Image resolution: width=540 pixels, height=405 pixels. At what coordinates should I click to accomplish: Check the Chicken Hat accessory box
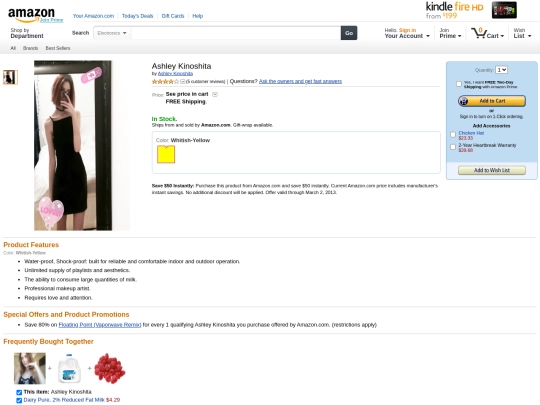point(453,135)
